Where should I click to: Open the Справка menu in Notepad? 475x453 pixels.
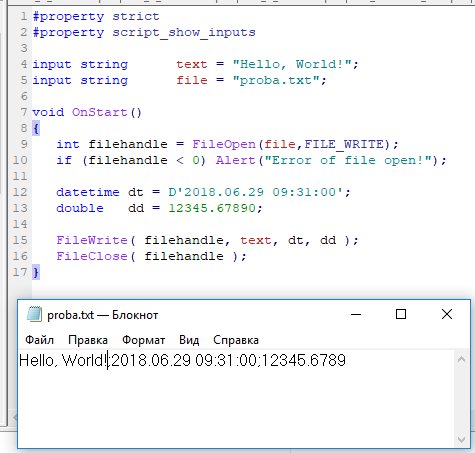tap(236, 340)
